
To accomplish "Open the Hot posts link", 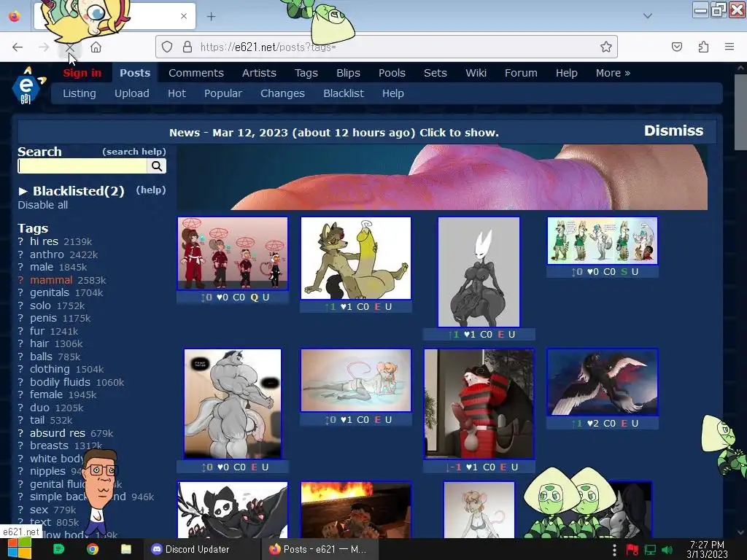I will click(x=177, y=93).
